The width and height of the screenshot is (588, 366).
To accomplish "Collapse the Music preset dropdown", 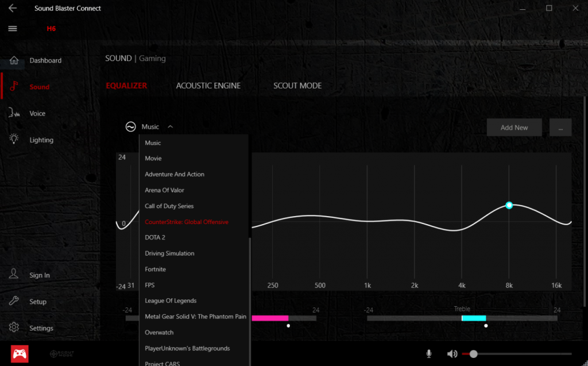I will pyautogui.click(x=170, y=127).
